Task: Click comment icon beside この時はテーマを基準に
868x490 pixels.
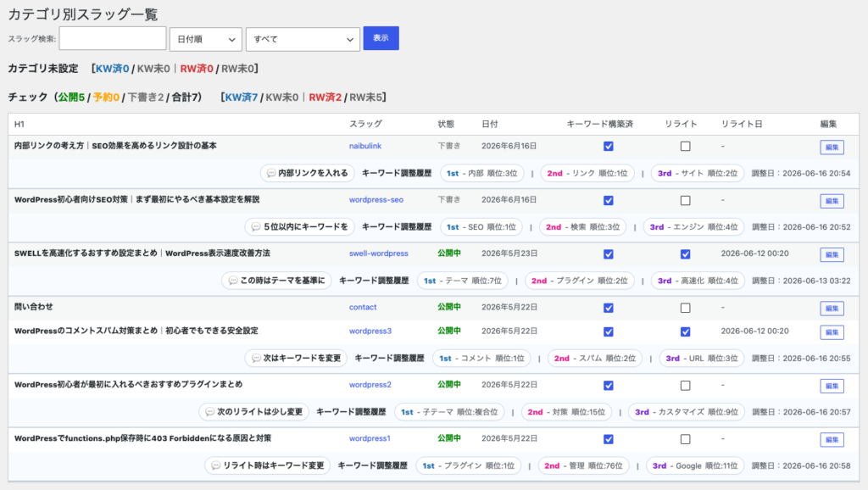Action: (233, 281)
